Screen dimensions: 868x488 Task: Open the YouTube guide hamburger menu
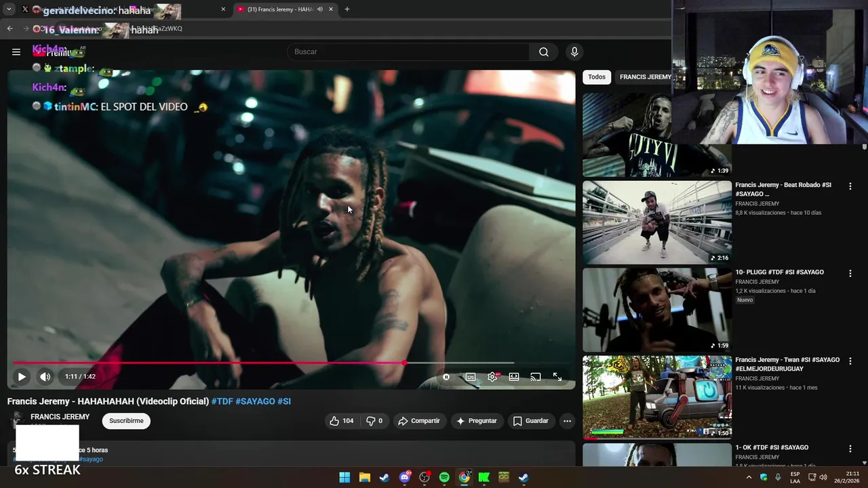16,52
